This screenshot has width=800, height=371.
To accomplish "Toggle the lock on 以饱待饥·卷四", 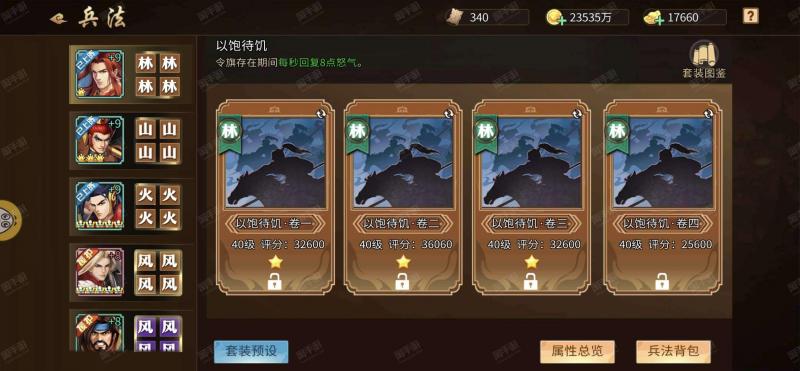I will click(x=662, y=281).
